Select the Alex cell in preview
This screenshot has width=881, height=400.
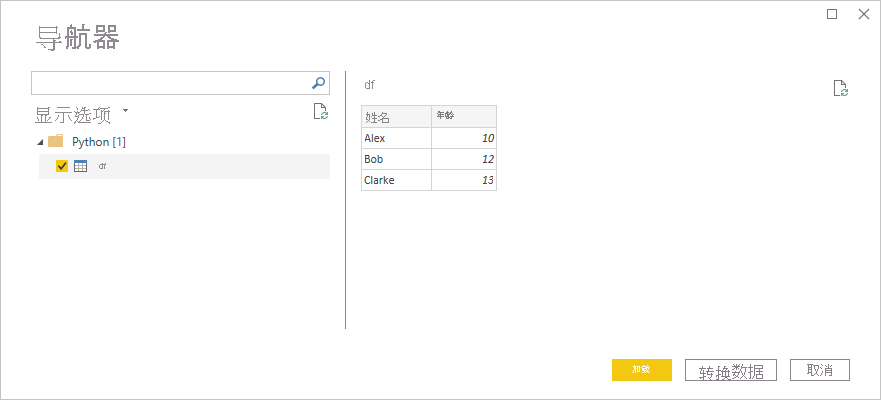[396, 138]
